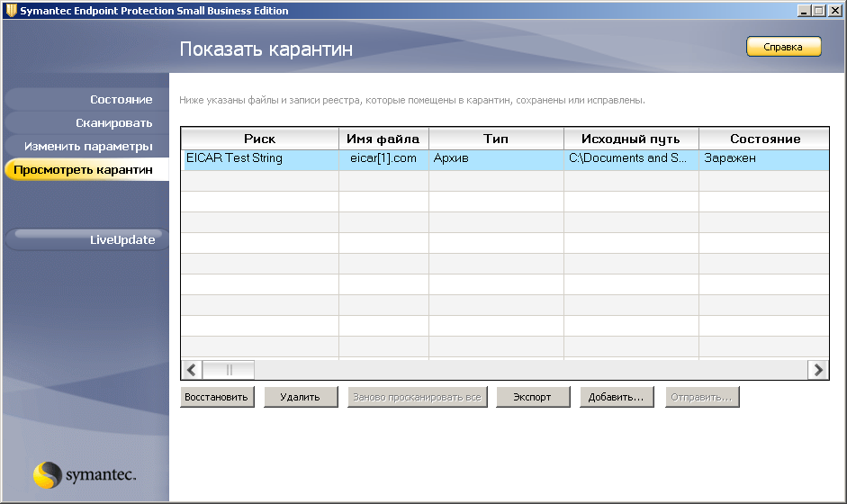Click the Отправить... button
This screenshot has height=504, width=847.
tap(702, 397)
